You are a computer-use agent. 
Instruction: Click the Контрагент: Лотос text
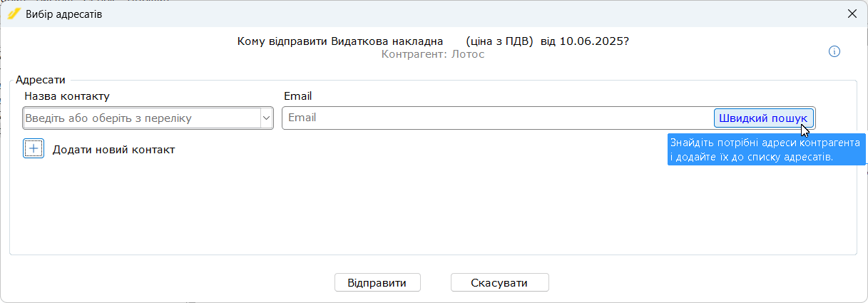click(433, 54)
